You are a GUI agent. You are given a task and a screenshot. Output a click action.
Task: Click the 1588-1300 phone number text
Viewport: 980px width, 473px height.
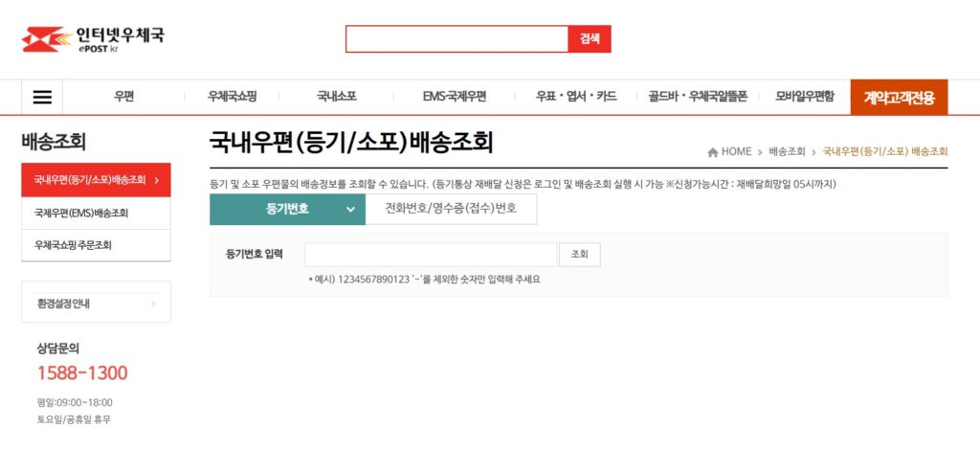[82, 372]
